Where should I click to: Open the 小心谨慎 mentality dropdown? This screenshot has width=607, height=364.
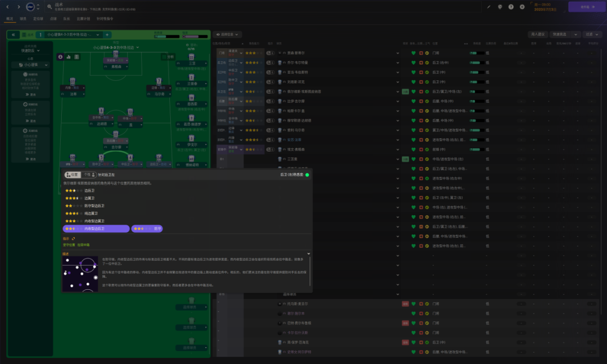pos(30,65)
